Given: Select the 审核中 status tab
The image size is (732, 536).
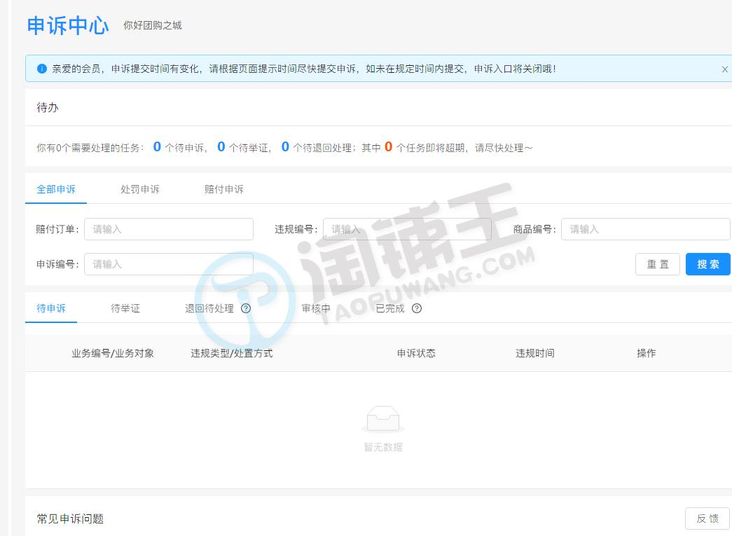Looking at the screenshot, I should (316, 308).
